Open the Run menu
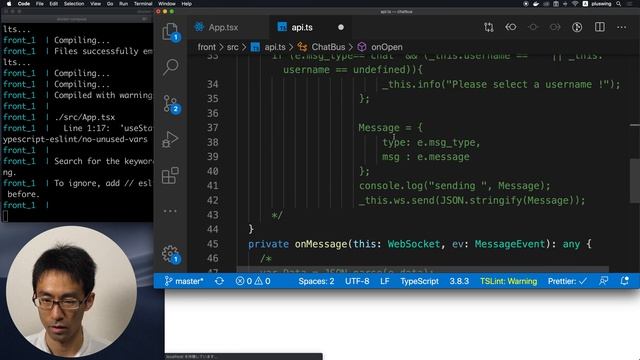The height and width of the screenshot is (360, 640). click(x=123, y=4)
